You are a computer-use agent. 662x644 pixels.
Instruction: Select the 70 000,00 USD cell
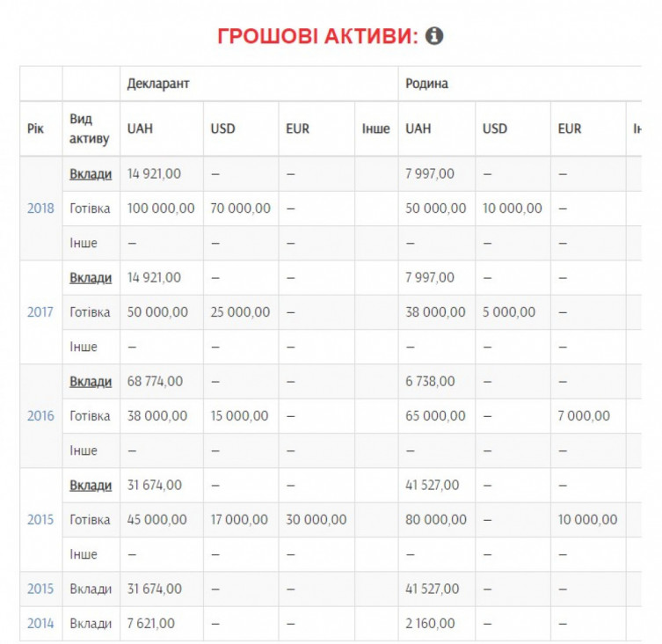pyautogui.click(x=240, y=209)
